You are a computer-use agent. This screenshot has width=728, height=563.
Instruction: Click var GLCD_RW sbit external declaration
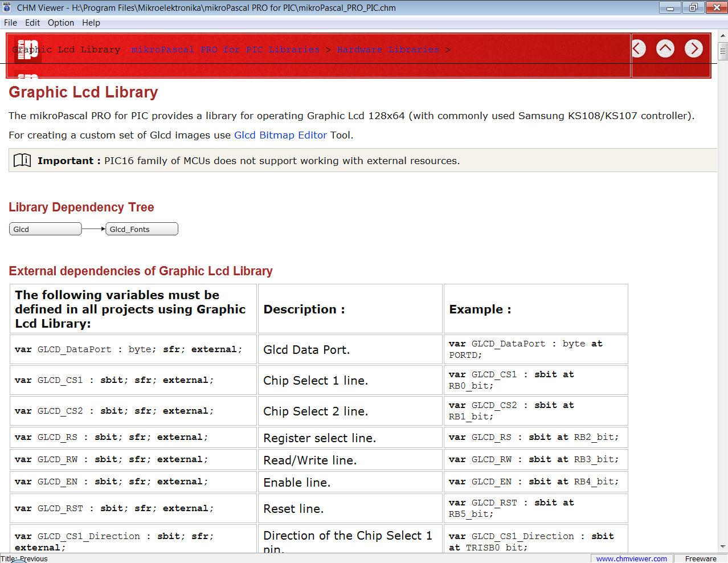coord(133,460)
